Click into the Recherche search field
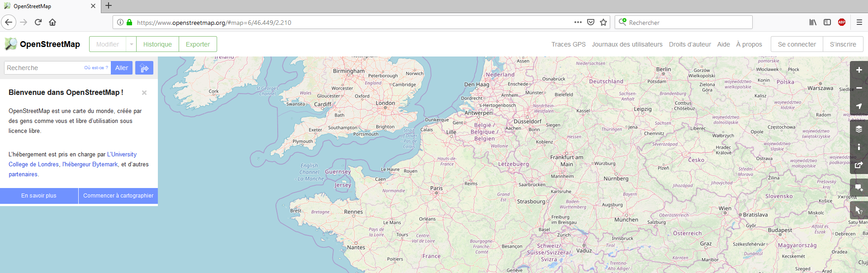This screenshot has height=273, width=868. click(43, 68)
